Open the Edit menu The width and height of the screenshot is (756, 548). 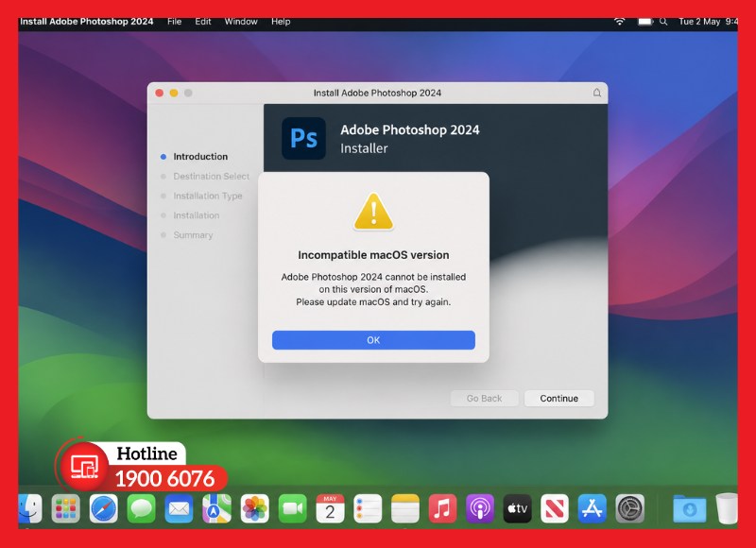click(x=203, y=22)
